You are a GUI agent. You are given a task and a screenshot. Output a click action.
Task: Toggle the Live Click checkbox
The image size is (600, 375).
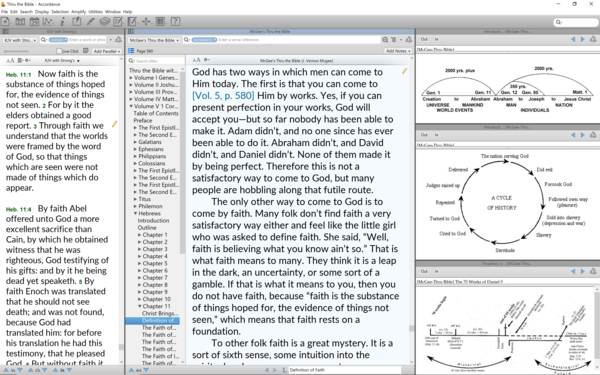(59, 51)
